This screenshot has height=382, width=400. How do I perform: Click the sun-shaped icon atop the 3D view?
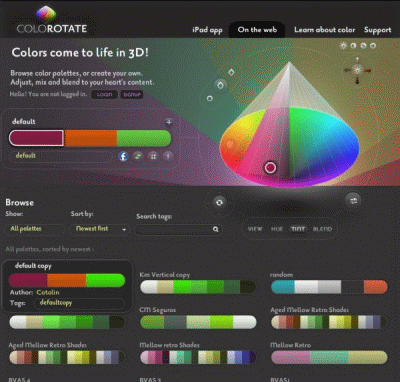click(x=343, y=46)
